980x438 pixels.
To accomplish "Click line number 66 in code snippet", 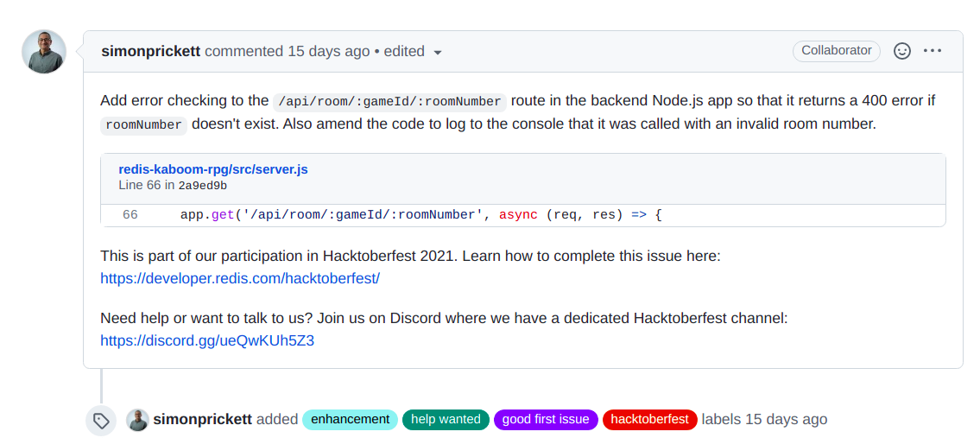I will pos(130,215).
